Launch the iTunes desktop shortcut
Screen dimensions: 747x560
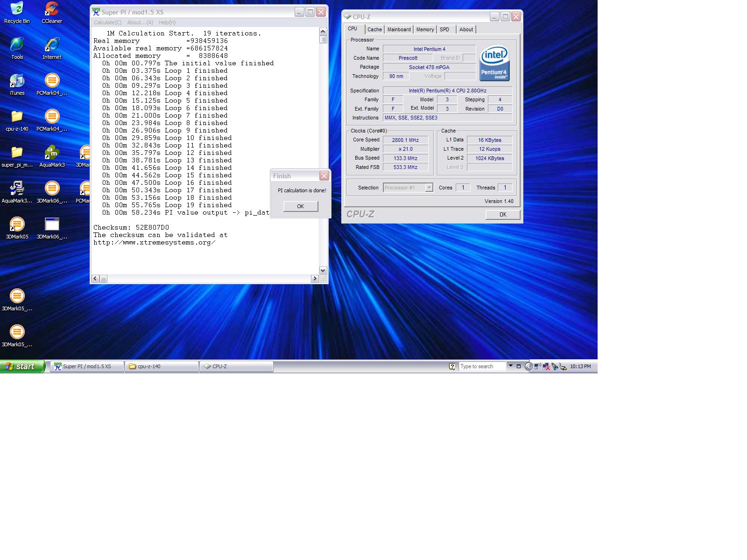(x=17, y=84)
